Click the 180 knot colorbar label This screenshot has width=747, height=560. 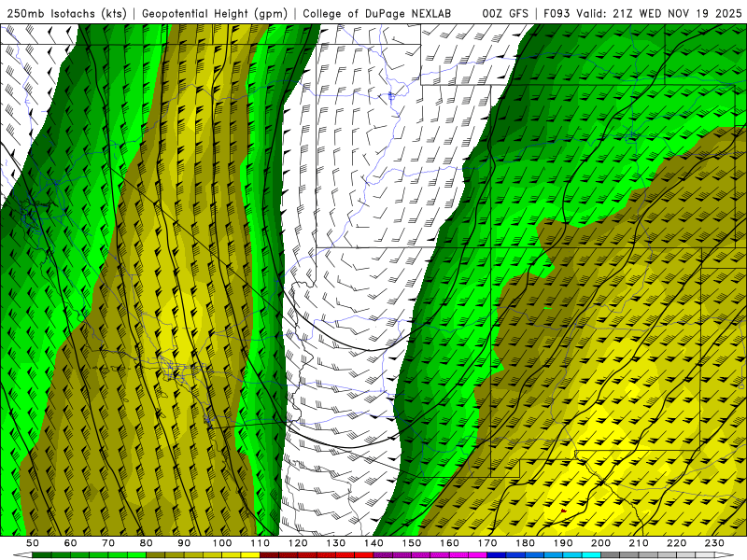point(526,543)
